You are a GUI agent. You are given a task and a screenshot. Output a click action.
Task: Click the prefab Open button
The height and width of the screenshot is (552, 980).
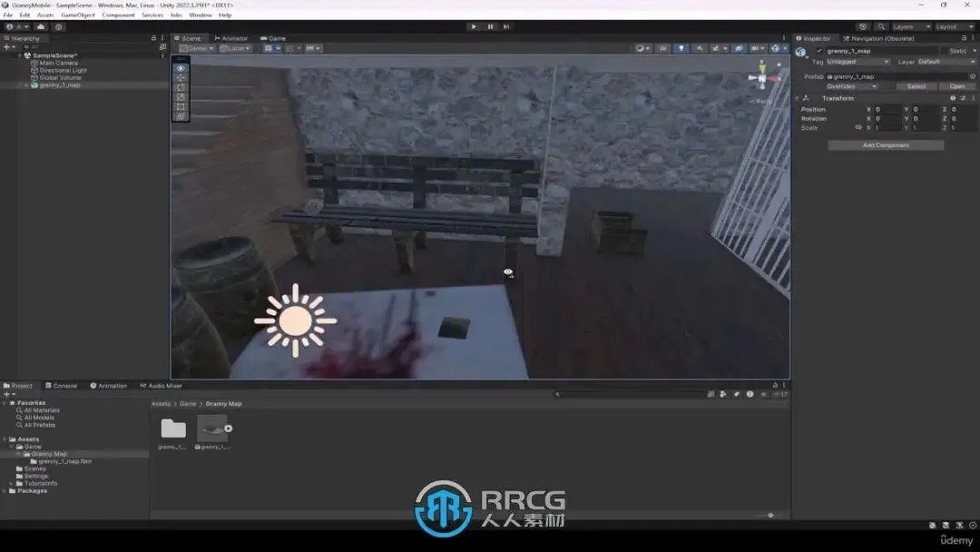tap(957, 86)
